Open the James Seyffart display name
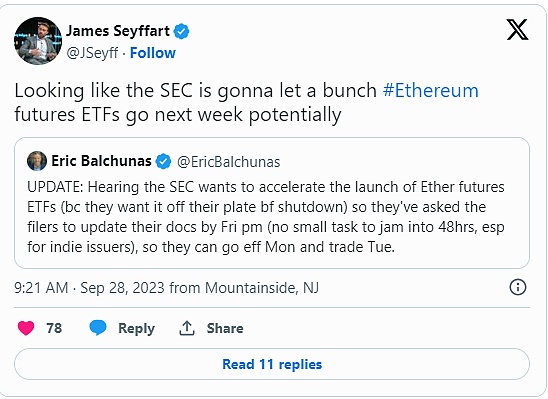Image resolution: width=548 pixels, height=399 pixels. click(118, 31)
